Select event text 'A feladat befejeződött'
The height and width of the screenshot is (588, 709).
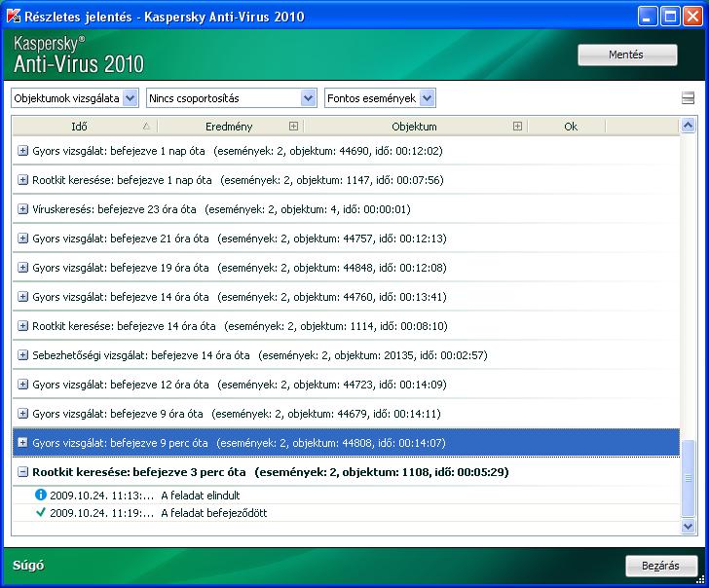click(214, 513)
